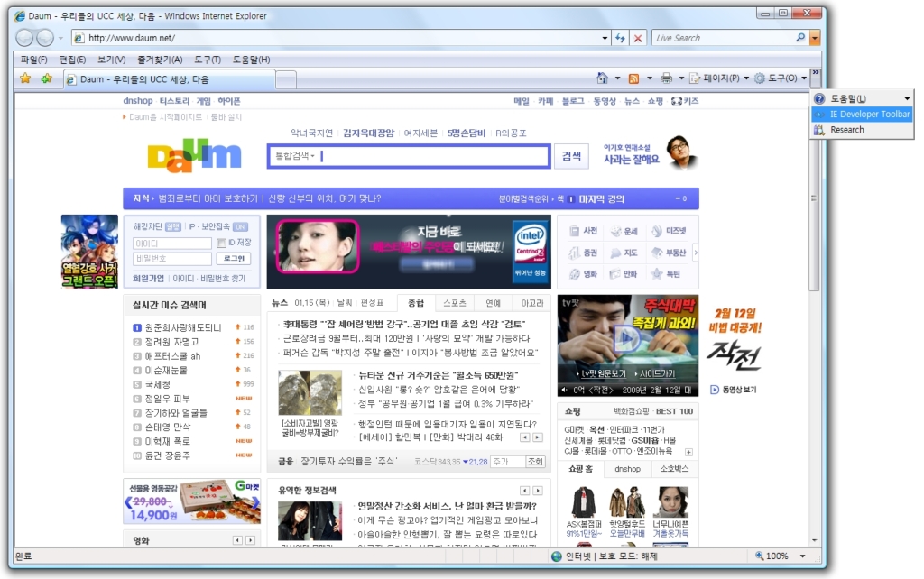The image size is (924, 579).
Task: Click the Live Search magnifier icon
Action: tap(799, 38)
